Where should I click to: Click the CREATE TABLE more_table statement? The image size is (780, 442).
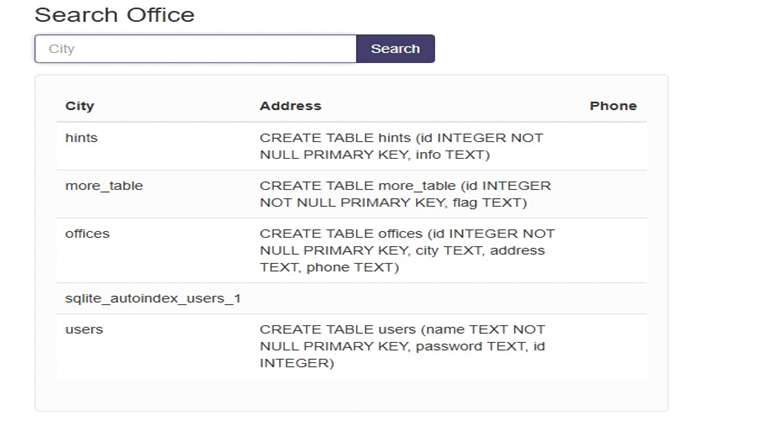pos(405,194)
